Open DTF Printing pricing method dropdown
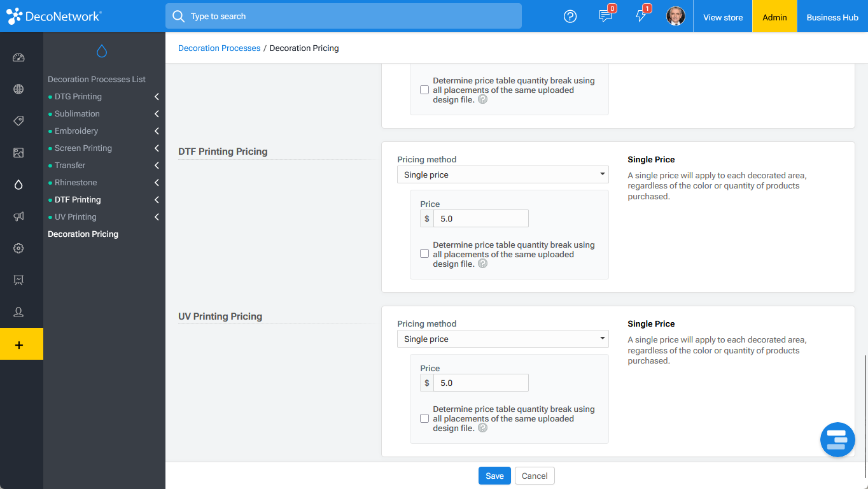 (503, 174)
